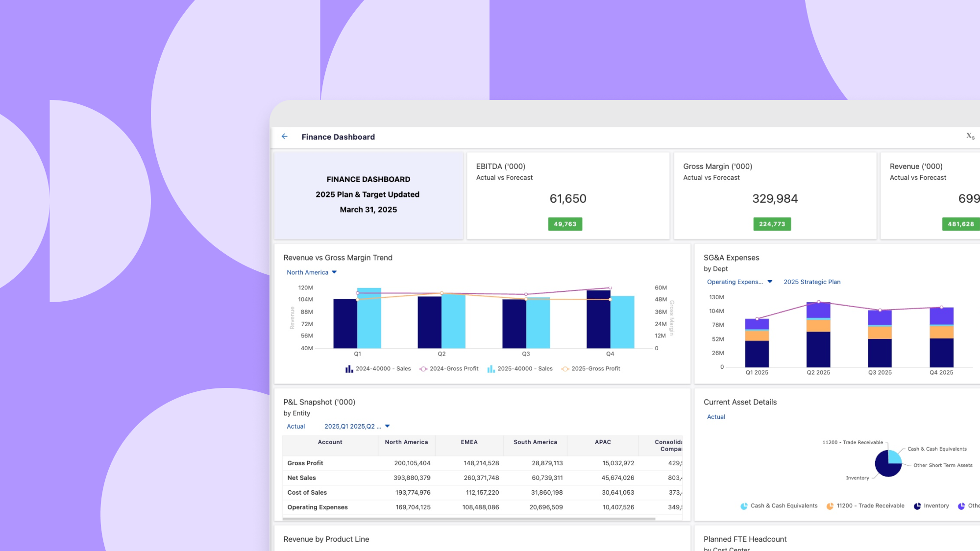Click the Inventory pie legend icon
This screenshot has height=551, width=980.
917,505
